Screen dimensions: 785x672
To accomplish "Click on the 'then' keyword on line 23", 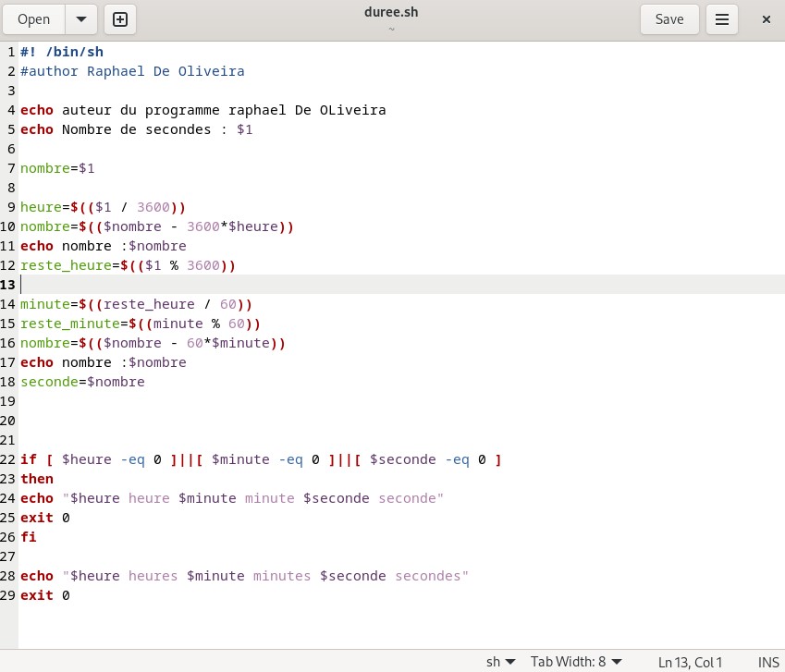I will [37, 479].
